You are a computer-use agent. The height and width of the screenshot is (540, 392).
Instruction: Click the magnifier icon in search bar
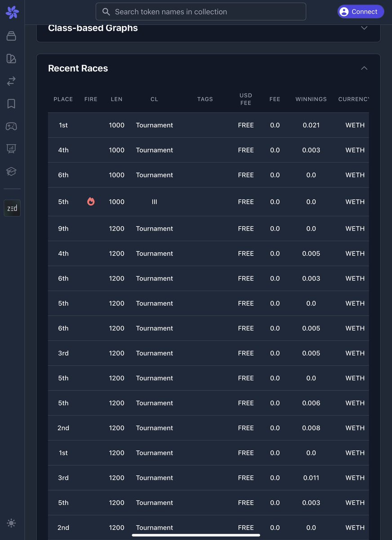pos(106,12)
